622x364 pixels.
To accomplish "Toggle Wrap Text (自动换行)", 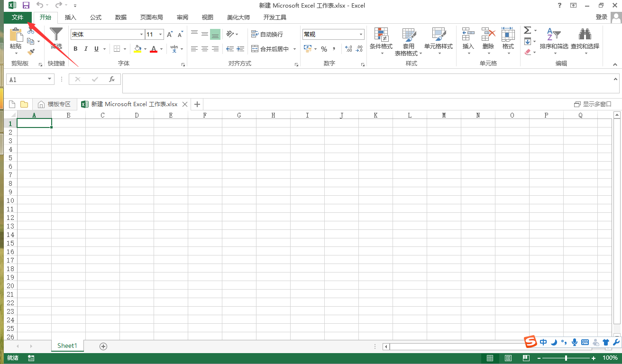I will click(267, 34).
